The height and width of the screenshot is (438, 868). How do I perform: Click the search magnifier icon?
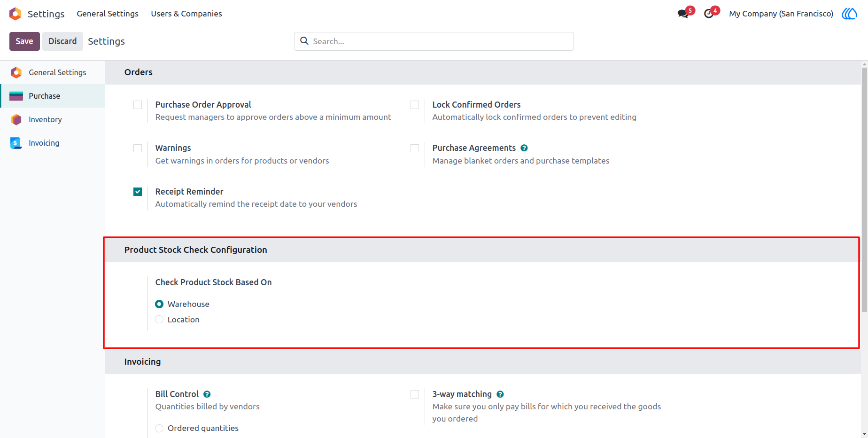coord(304,41)
